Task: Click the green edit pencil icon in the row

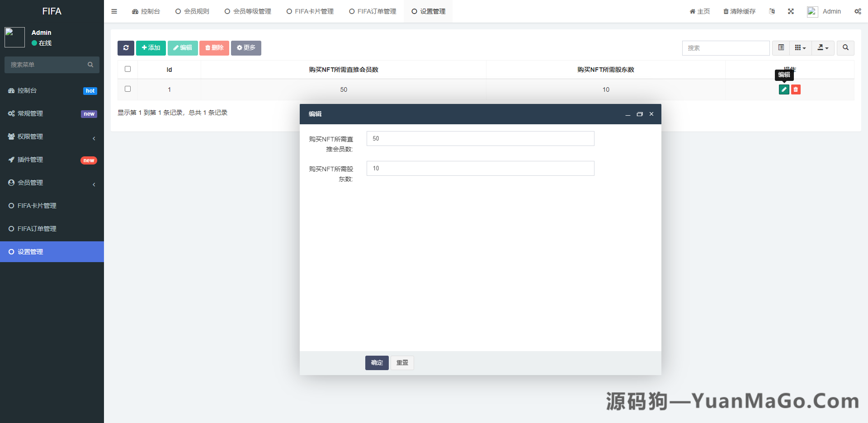Action: (783, 89)
